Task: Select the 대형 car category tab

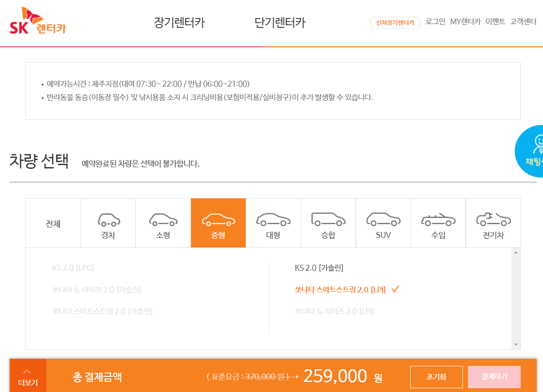Action: click(273, 223)
